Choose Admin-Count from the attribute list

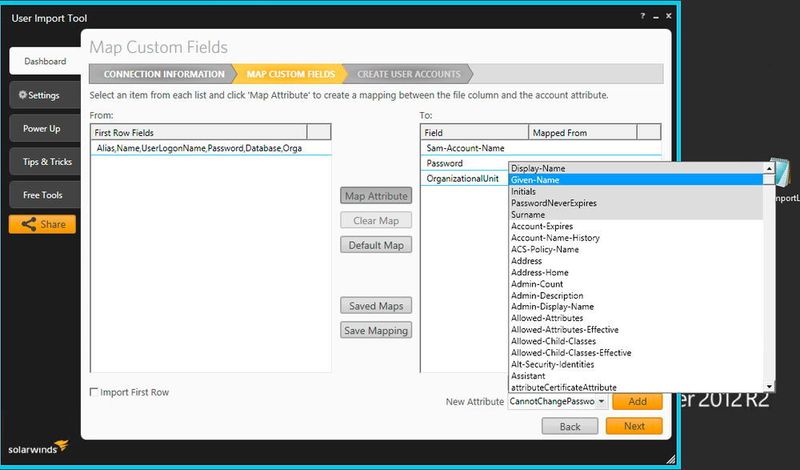click(636, 284)
